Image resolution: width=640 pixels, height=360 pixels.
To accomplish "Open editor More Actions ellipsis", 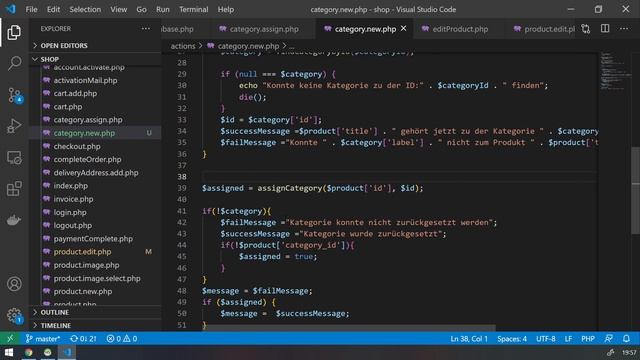I will [x=624, y=29].
